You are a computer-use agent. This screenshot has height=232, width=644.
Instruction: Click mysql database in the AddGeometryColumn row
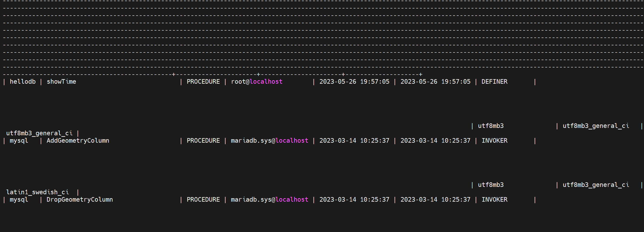tap(19, 141)
